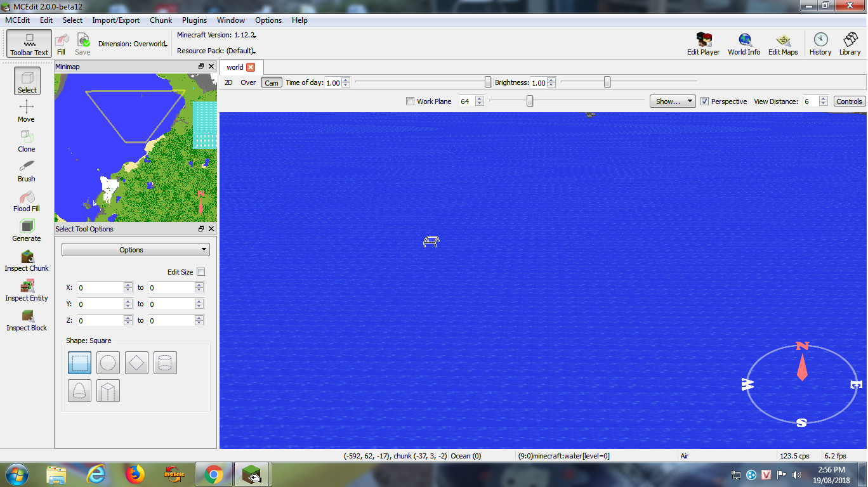Close the Minimap panel
Image resolution: width=868 pixels, height=487 pixels.
(x=211, y=67)
